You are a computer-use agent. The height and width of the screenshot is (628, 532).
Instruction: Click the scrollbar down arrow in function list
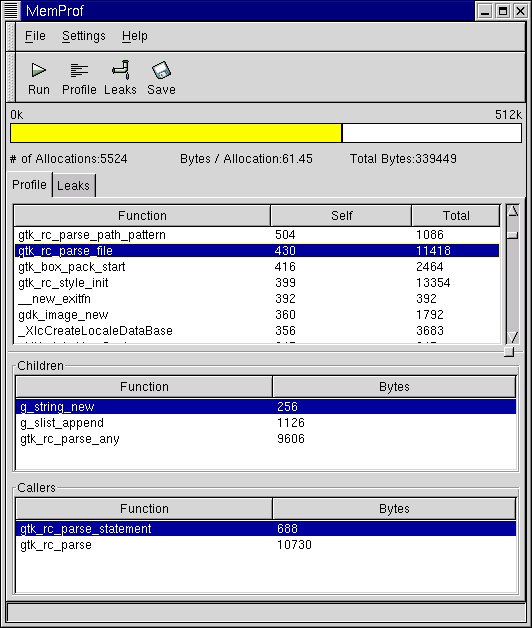[x=513, y=337]
